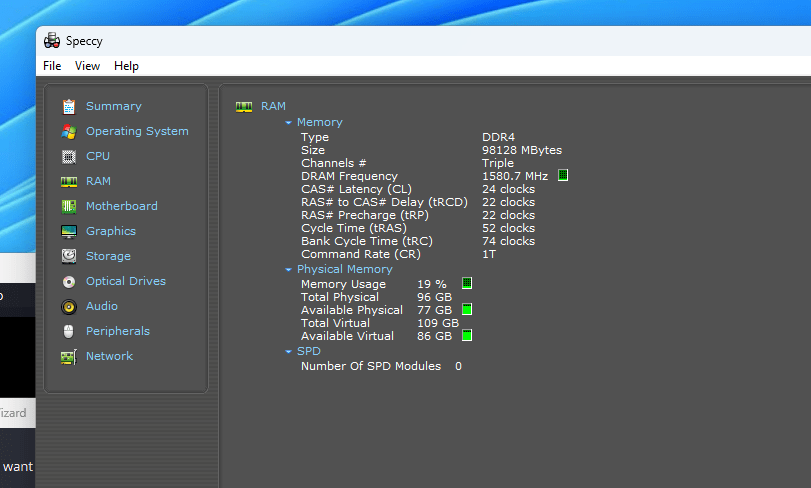This screenshot has width=811, height=488.
Task: Select RAM in the sidebar
Action: (x=98, y=181)
